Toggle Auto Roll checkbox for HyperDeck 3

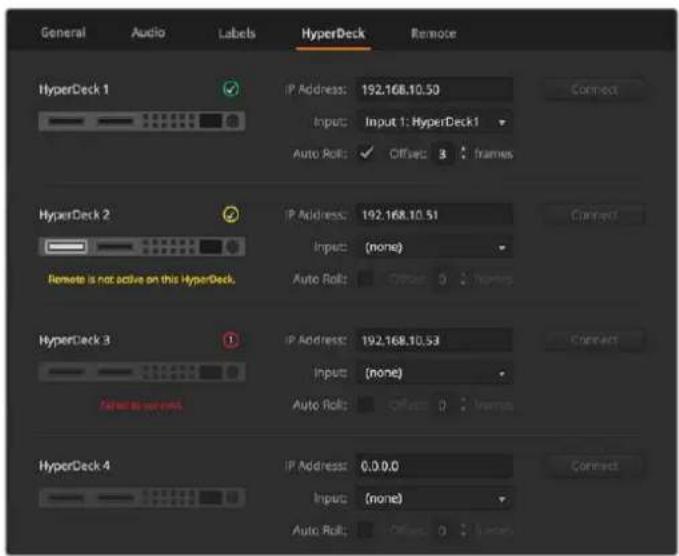coord(366,405)
